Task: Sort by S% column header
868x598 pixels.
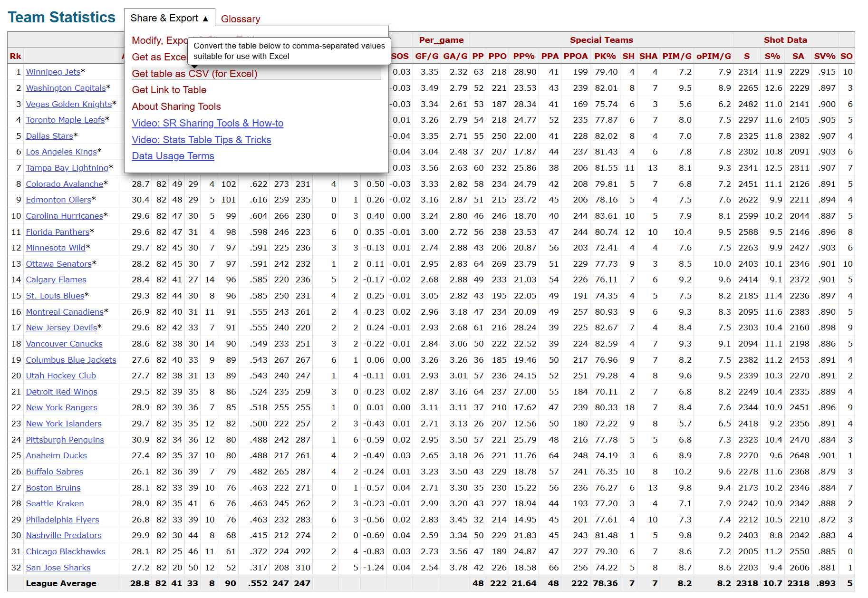Action: point(772,56)
